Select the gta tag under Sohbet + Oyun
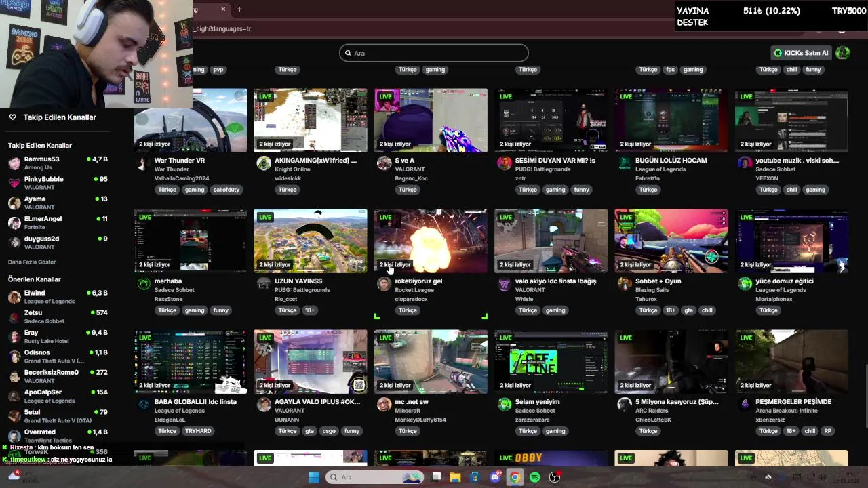The image size is (868, 488). (688, 310)
